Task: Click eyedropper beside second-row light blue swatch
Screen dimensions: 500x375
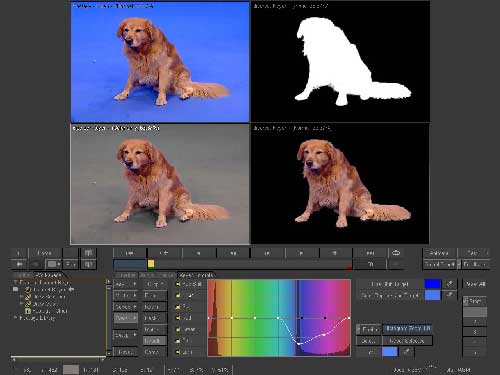Action: (449, 295)
